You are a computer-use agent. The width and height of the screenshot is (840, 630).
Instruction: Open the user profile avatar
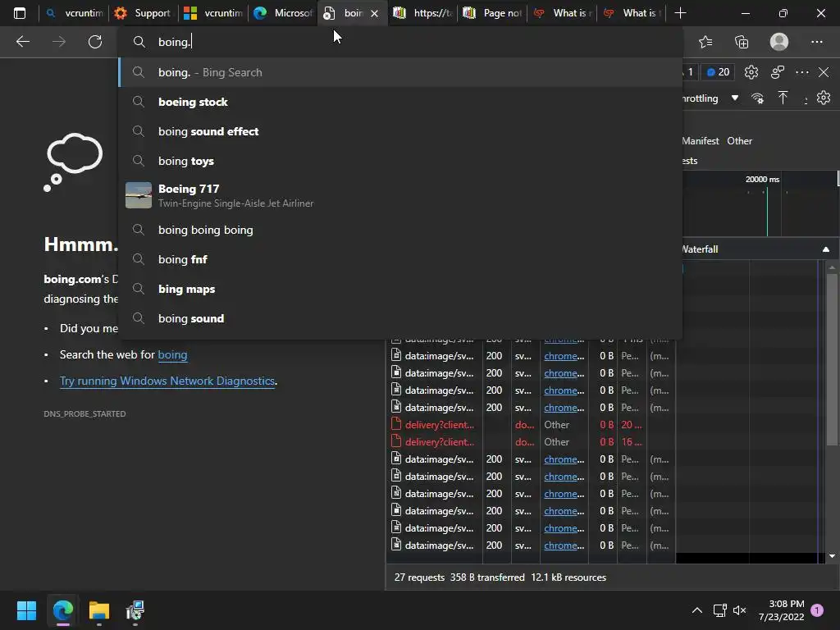pos(779,42)
